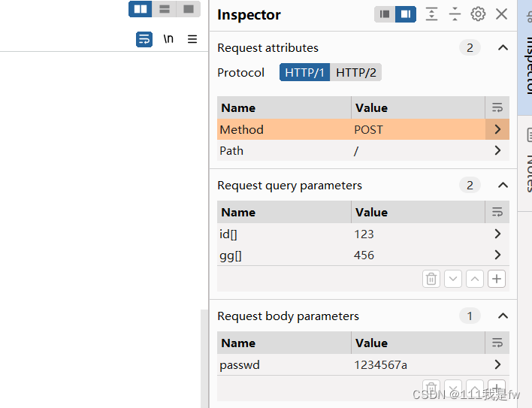Open Inspector settings gear
This screenshot has width=532, height=408.
pyautogui.click(x=478, y=14)
